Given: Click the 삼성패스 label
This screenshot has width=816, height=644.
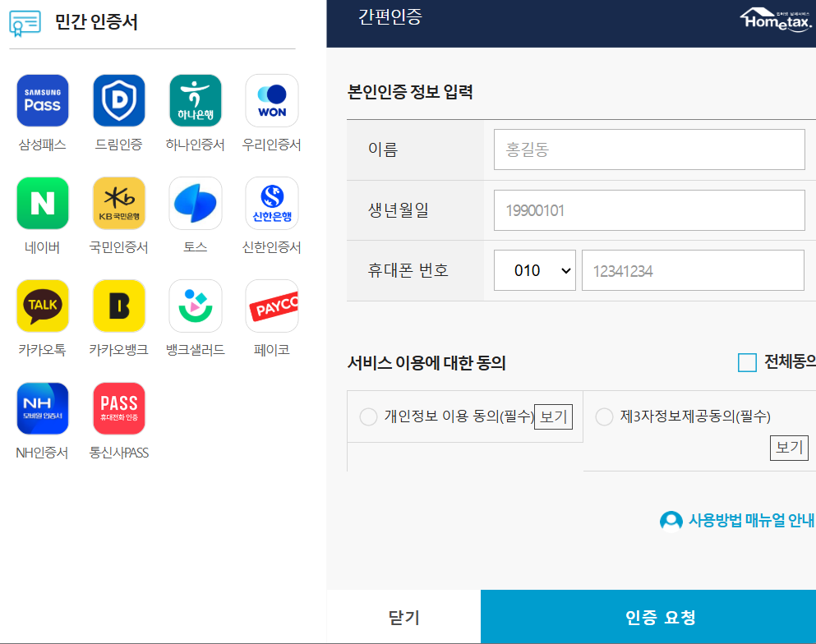Looking at the screenshot, I should point(43,145).
